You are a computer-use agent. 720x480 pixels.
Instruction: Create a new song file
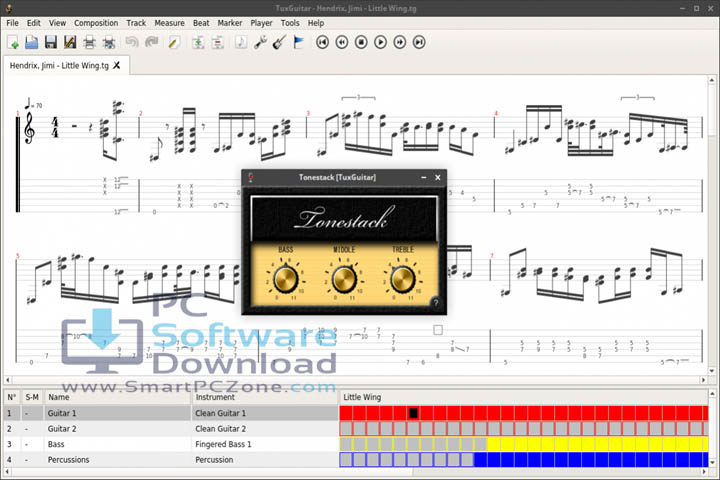pos(13,42)
